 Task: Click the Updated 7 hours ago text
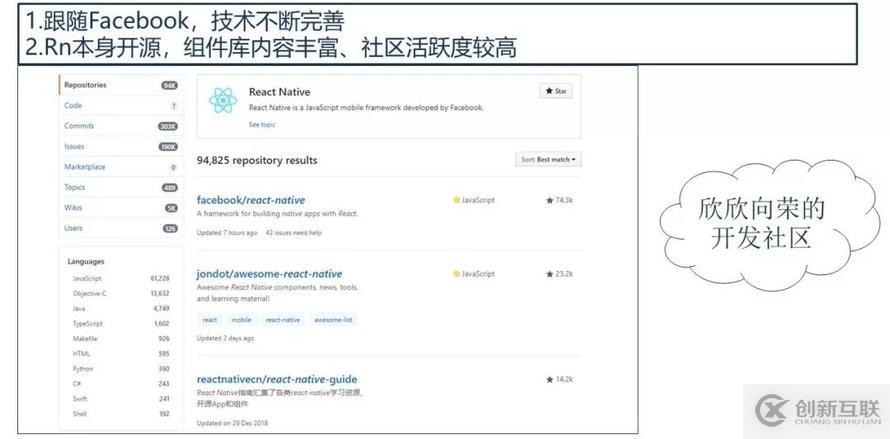click(227, 233)
